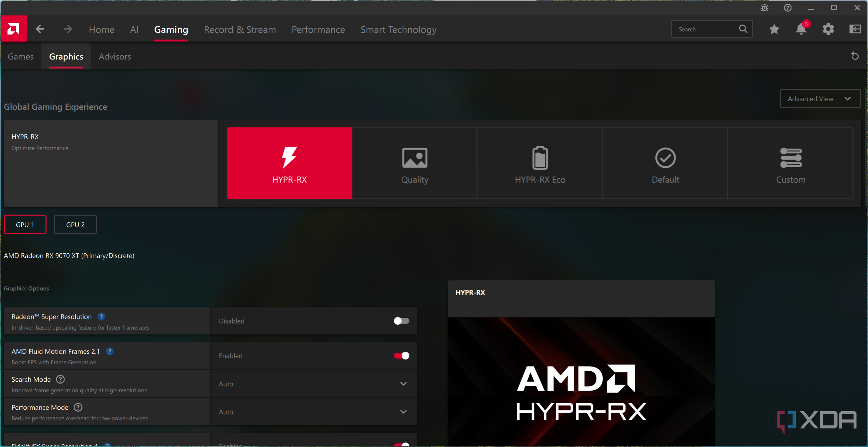Open help for Radeon Super Resolution
Screen dimensions: 868x447
(x=101, y=316)
